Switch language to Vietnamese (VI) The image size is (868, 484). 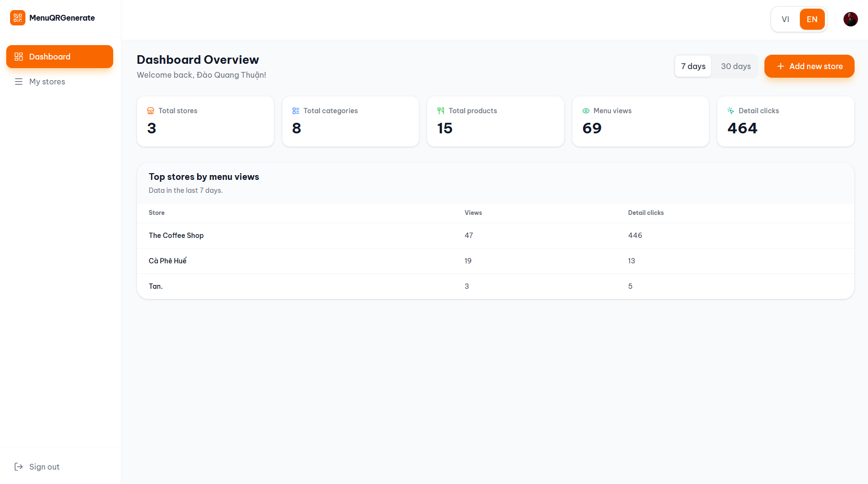(786, 19)
